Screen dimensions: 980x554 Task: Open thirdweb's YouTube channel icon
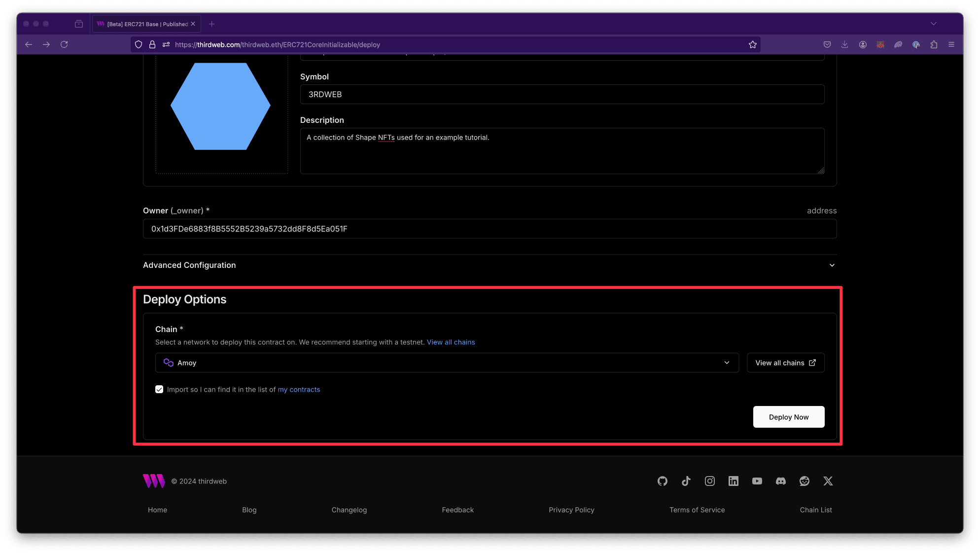[757, 481]
